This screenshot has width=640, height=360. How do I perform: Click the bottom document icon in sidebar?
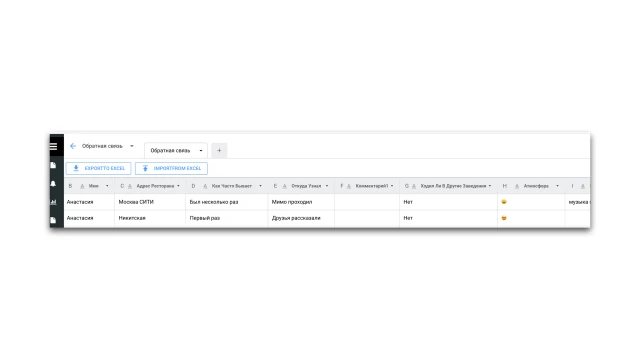coord(53,220)
